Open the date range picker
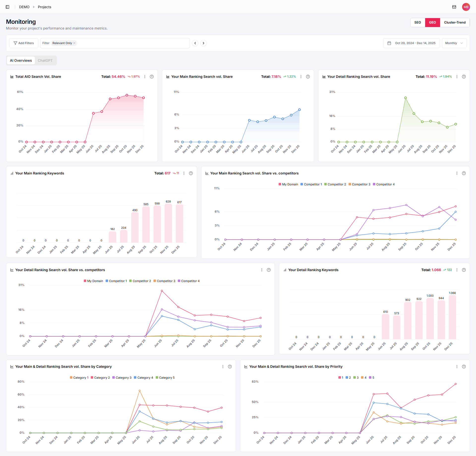 click(411, 43)
